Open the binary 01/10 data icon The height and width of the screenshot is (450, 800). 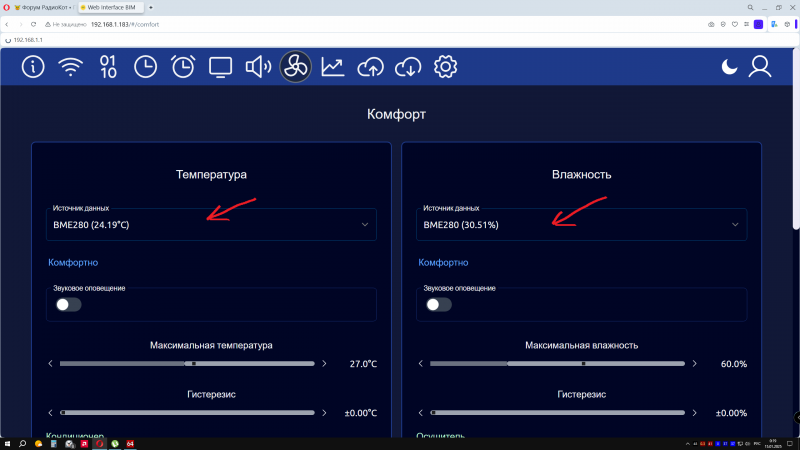108,67
